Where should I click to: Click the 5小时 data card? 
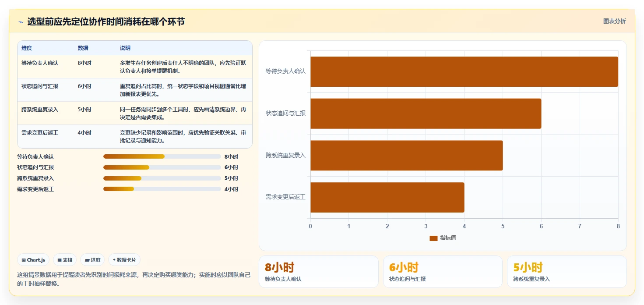coord(567,272)
